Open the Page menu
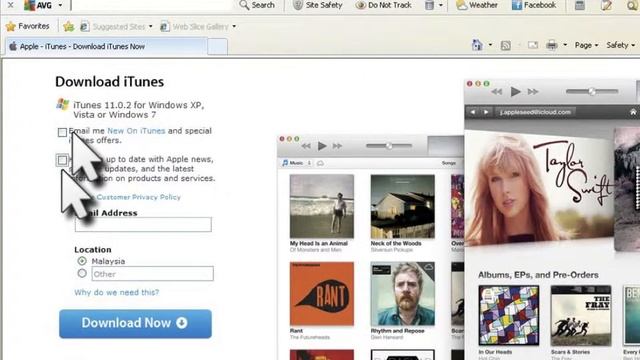 (586, 45)
